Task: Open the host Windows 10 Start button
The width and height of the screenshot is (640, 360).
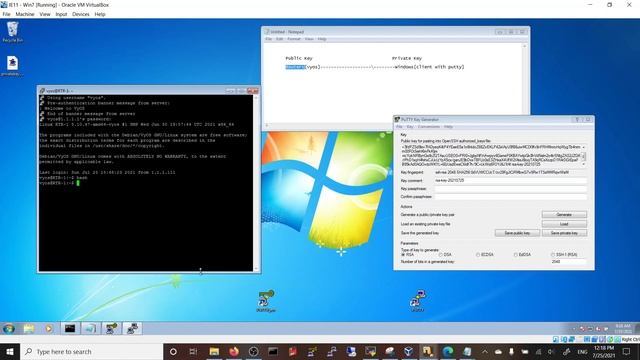Action: (x=10, y=351)
